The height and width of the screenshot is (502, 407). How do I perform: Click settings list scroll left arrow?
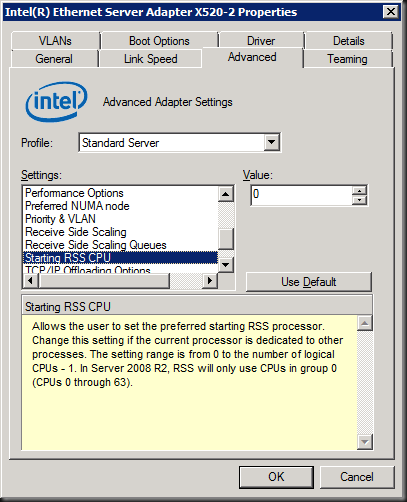click(x=30, y=281)
